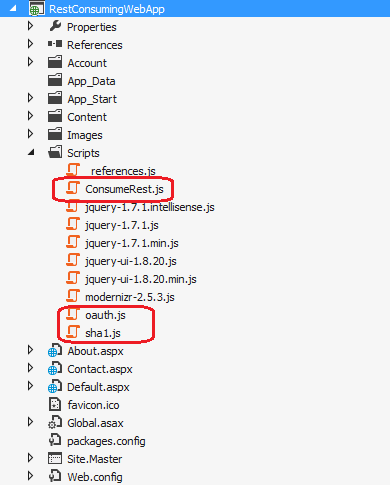Collapse the Scripts folder
Image resolution: width=390 pixels, height=485 pixels.
coord(31,152)
